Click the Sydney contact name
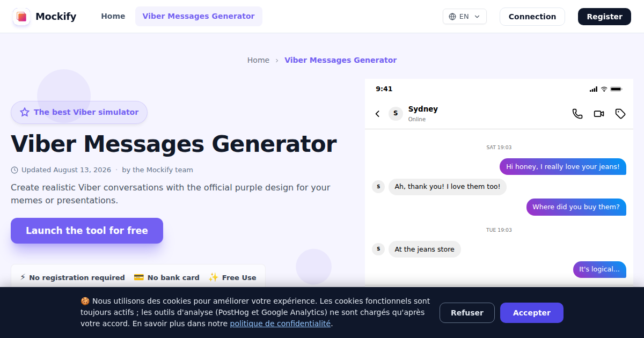Viewport: 644px width, 338px height. click(x=423, y=109)
